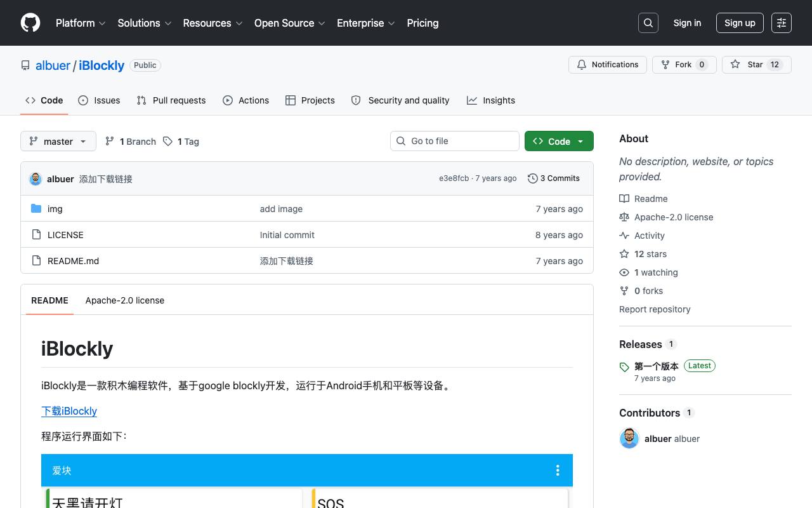
Task: Click the bell icon in Notifications
Action: point(582,65)
